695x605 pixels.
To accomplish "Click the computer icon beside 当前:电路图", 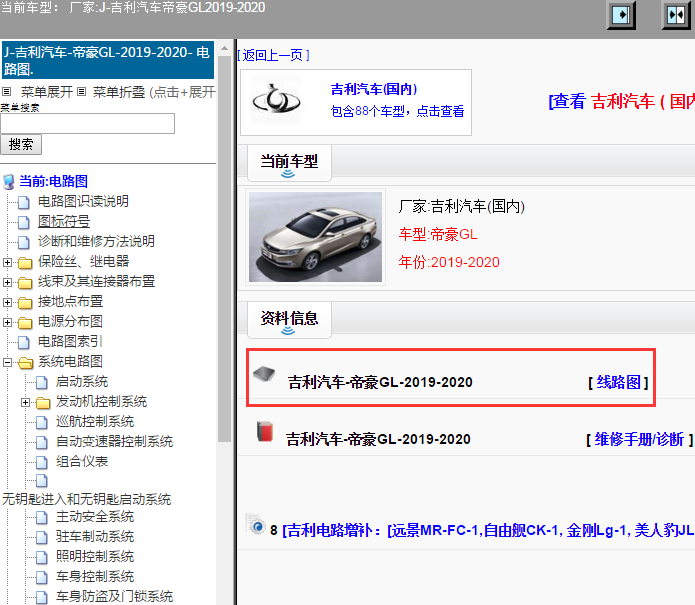I will 8,182.
